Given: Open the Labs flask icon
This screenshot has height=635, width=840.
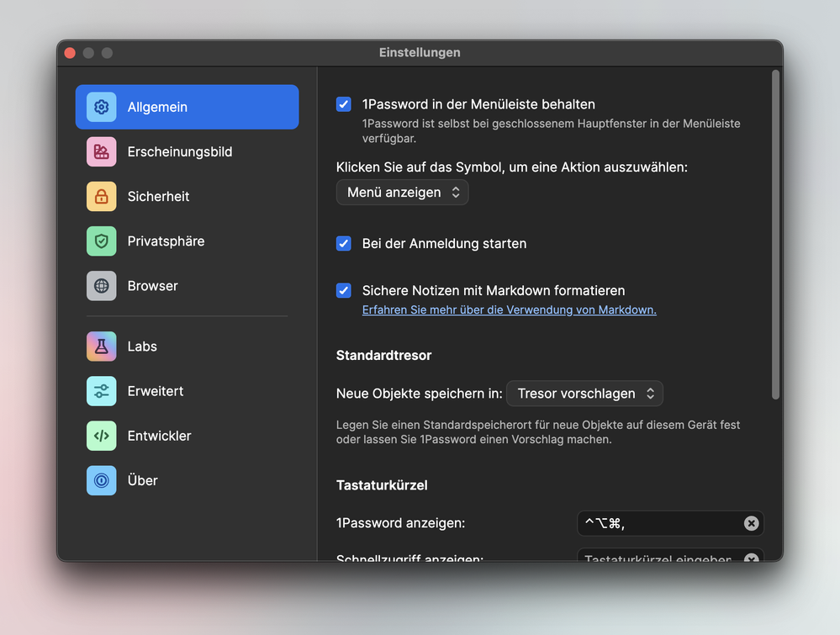Looking at the screenshot, I should click(x=101, y=347).
